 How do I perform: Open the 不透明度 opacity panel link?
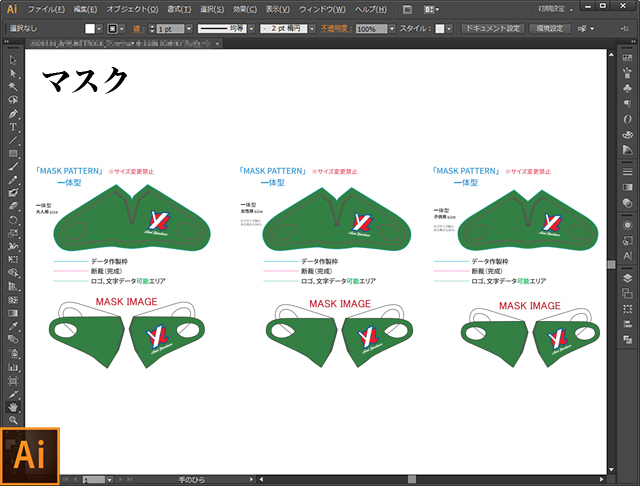click(336, 29)
